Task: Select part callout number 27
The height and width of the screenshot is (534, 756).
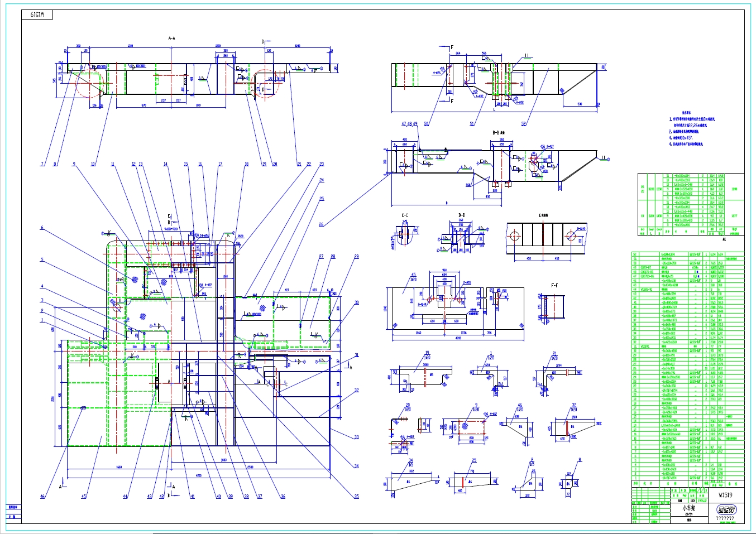Action: pos(321,257)
